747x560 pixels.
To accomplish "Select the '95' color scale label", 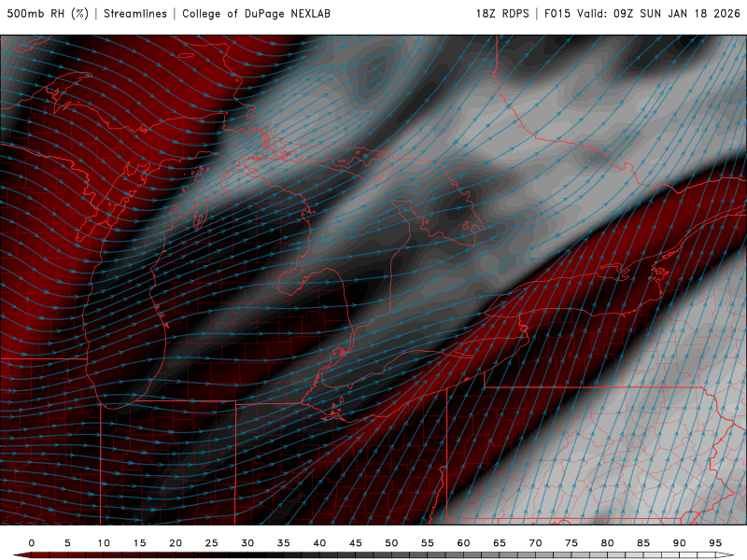I will click(x=715, y=543).
